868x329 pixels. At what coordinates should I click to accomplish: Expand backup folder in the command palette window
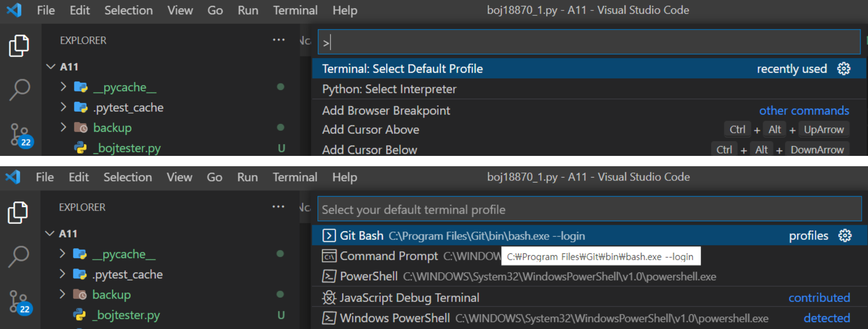(x=63, y=127)
